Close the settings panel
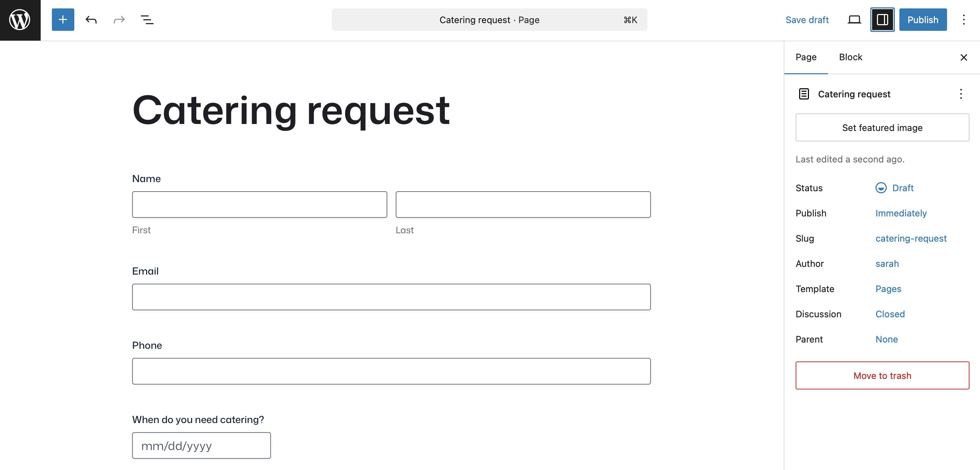Screen dimensions: 980x470 pyautogui.click(x=964, y=57)
